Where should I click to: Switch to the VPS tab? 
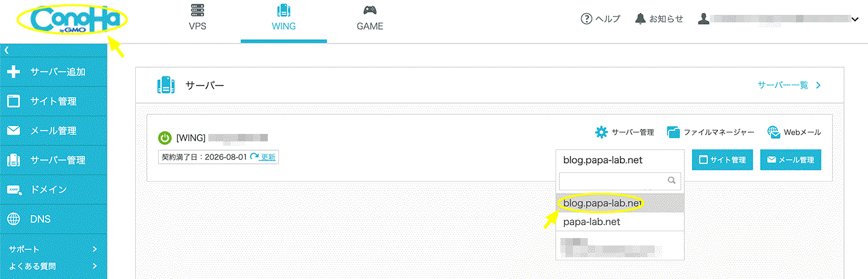click(x=197, y=19)
